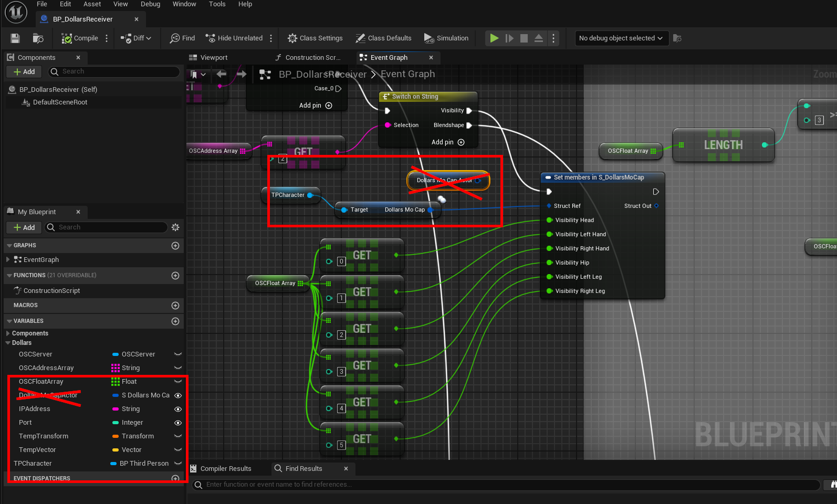The width and height of the screenshot is (837, 504).
Task: Click the Eject icon in toolbar
Action: [x=539, y=38]
